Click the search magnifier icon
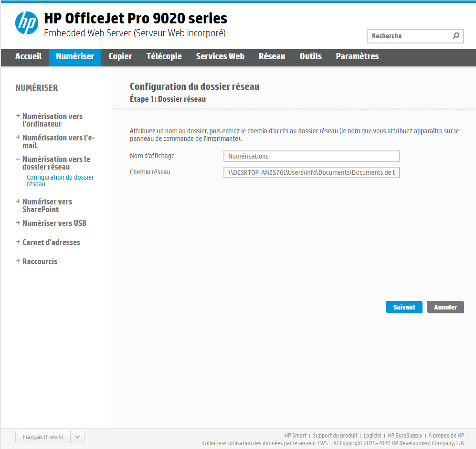476x449 pixels. tap(455, 36)
